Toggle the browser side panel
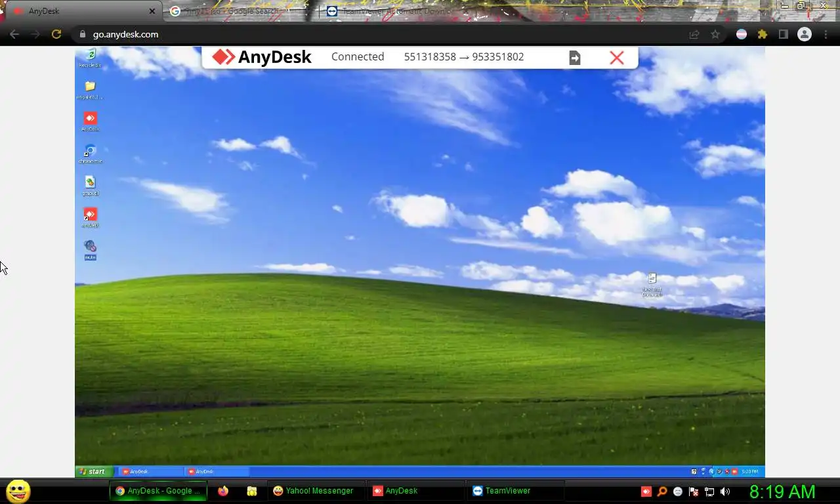Screen dimensions: 840x504 [x=783, y=34]
